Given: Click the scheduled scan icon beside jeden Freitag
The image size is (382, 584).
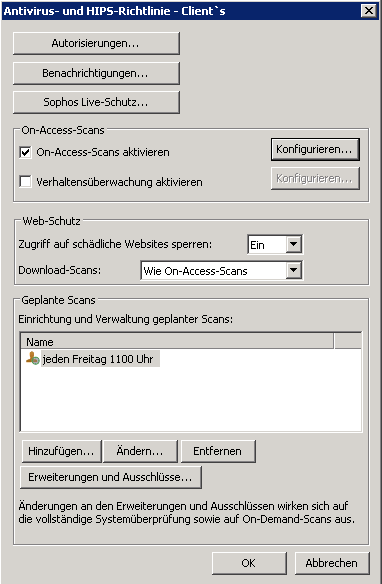Looking at the screenshot, I should pos(33,358).
